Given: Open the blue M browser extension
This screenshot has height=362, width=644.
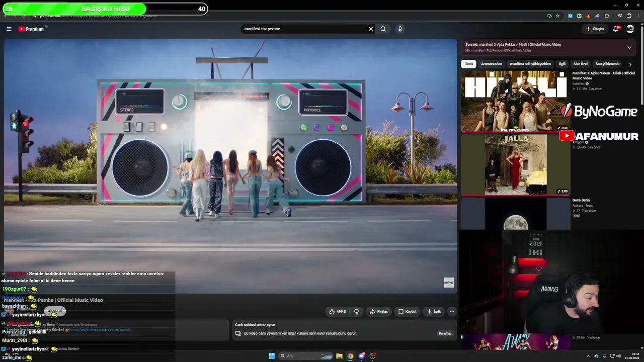Looking at the screenshot, I should click(x=570, y=16).
